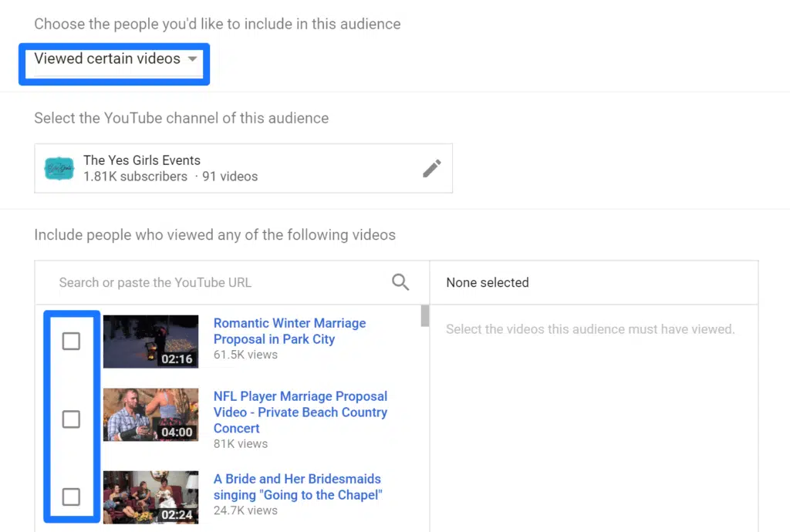Select the Bride and Her Bridesmaids checkbox
The image size is (790, 532).
point(71,497)
